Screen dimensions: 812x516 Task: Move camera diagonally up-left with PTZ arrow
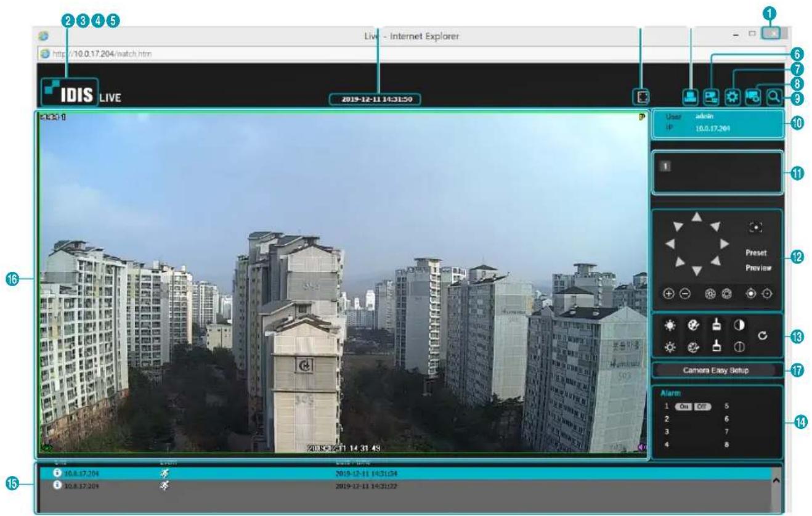tap(678, 226)
